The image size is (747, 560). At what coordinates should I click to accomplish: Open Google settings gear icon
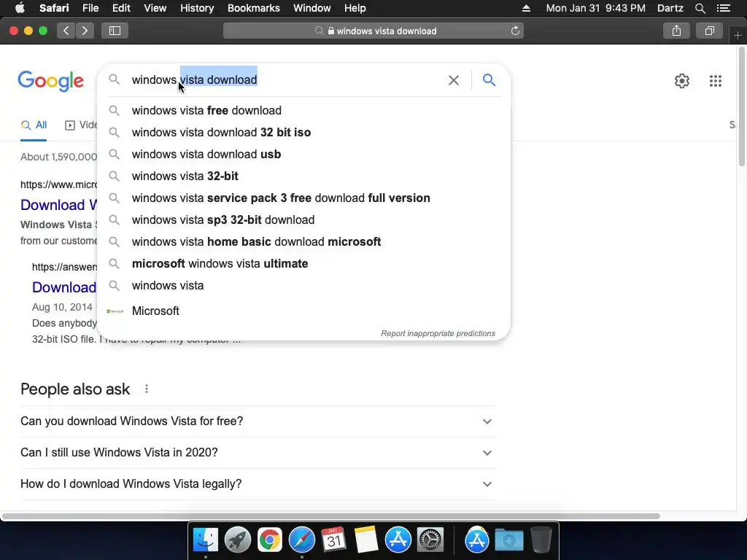click(x=682, y=81)
